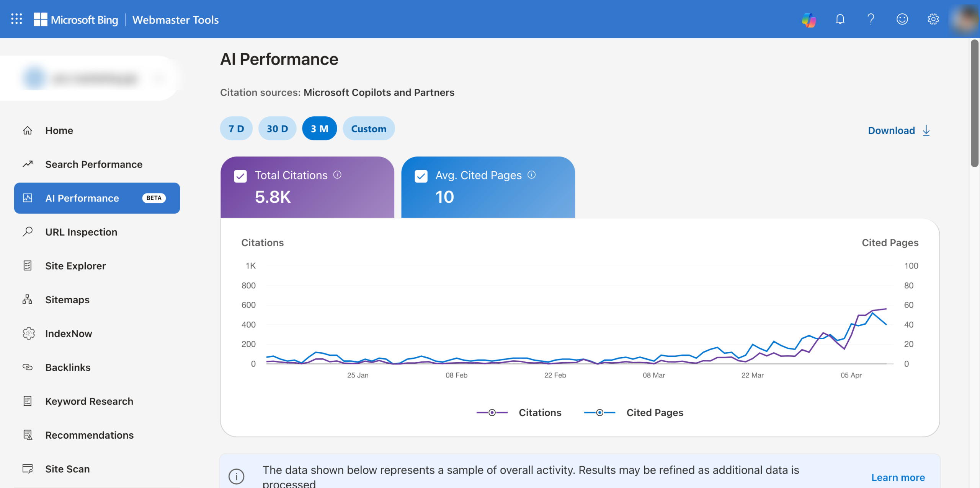The height and width of the screenshot is (488, 980).
Task: Select Search Performance in the sidebar
Action: (94, 164)
